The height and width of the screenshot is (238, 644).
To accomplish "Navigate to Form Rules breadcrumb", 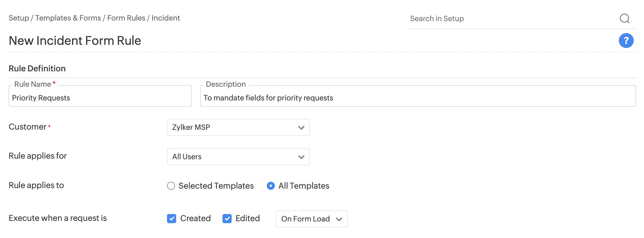I will (x=126, y=18).
